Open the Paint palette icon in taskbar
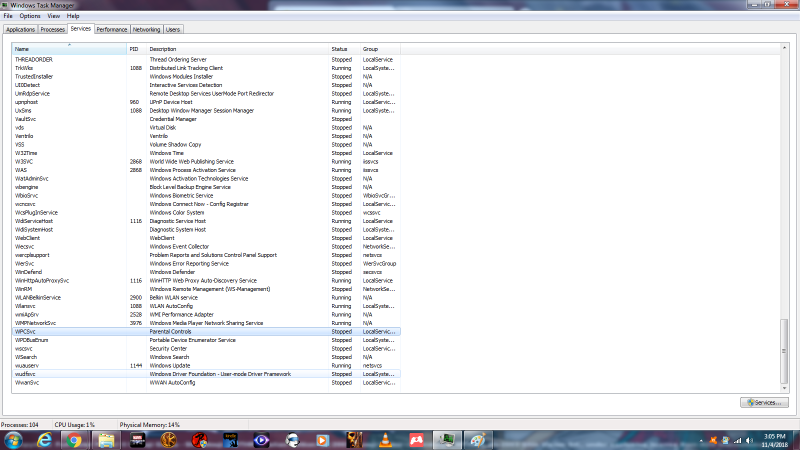This screenshot has height=450, width=800. click(478, 440)
